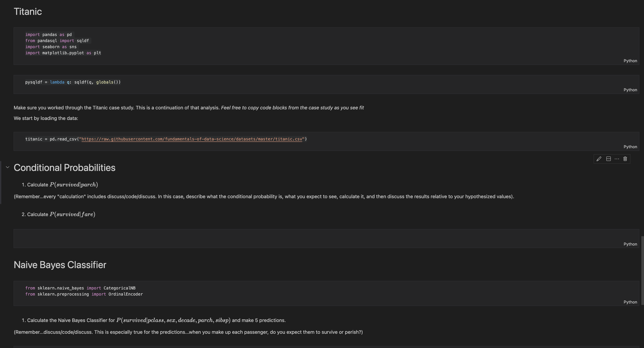Screen dimensions: 644x348
Task: Open the titanic.csv GitHub URL link
Action: [192, 139]
